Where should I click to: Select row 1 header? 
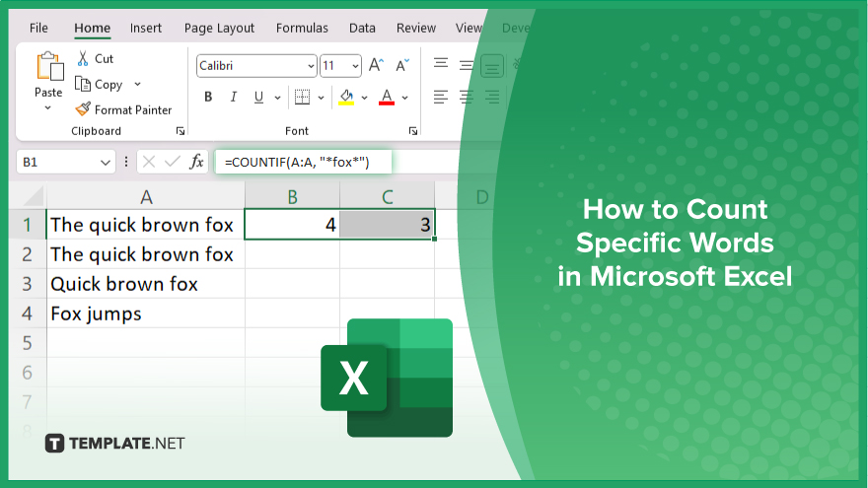click(x=28, y=225)
